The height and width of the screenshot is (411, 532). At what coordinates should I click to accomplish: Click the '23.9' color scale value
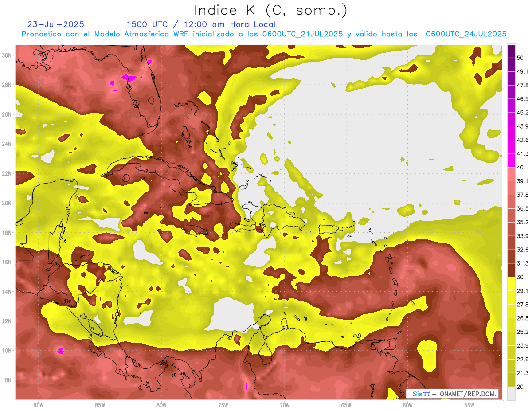pos(522,346)
